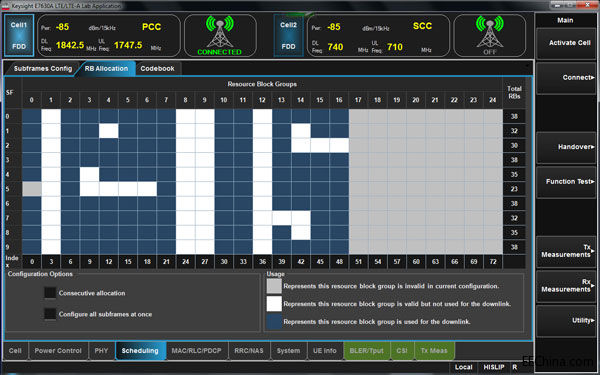Click the gray invalid-group legend swatch

(x=274, y=286)
